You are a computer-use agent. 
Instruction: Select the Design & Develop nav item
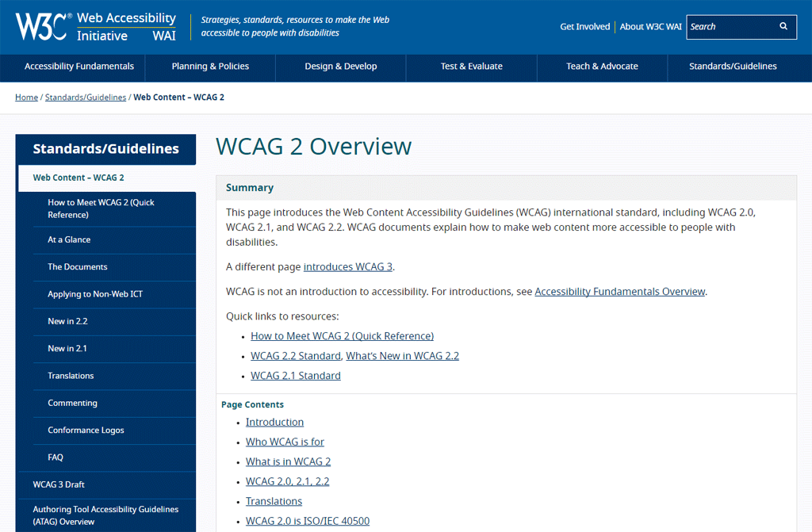(x=341, y=67)
